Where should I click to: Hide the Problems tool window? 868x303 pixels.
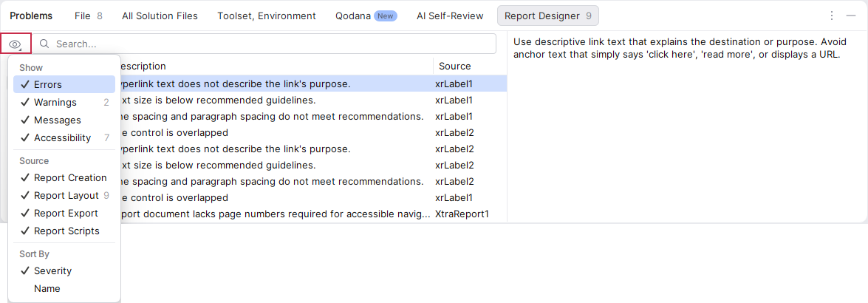tap(852, 16)
